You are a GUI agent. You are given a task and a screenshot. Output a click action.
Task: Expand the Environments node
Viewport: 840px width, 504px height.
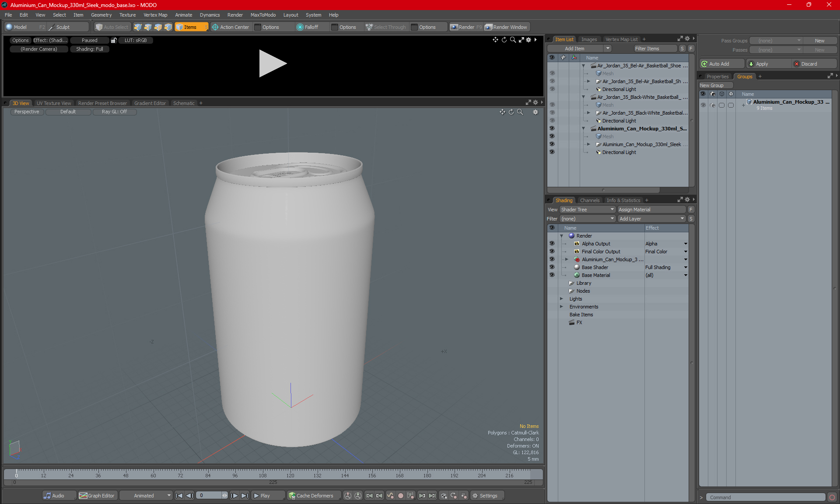point(561,307)
